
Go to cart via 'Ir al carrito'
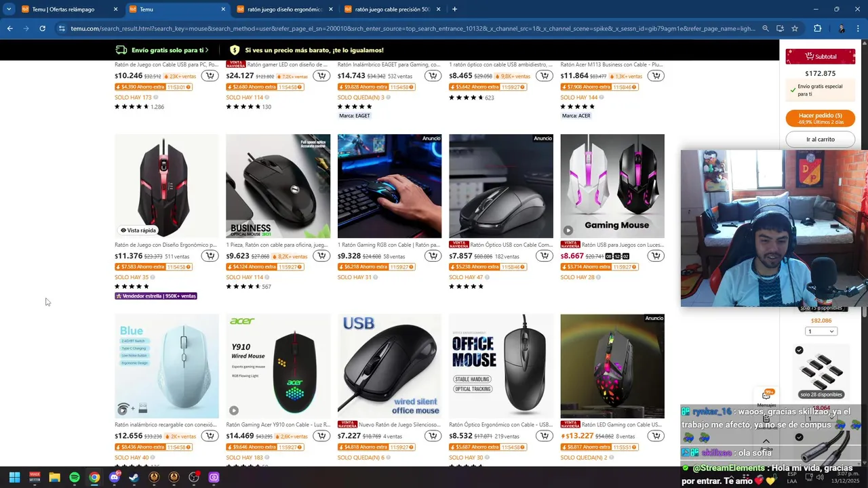[821, 139]
